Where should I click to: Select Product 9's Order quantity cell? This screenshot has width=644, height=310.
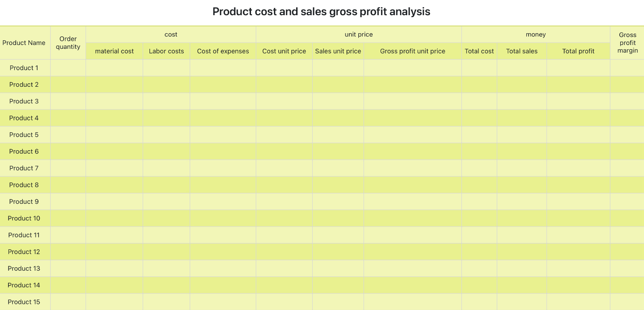point(68,201)
